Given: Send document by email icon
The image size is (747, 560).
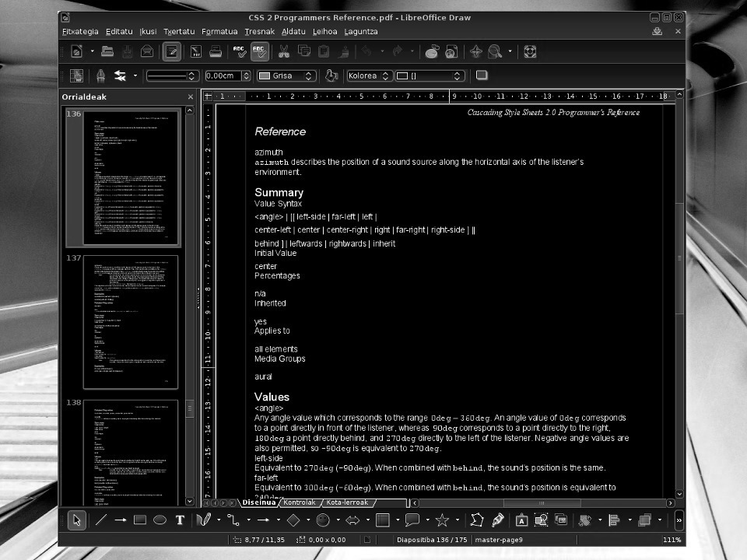Looking at the screenshot, I should (x=147, y=51).
